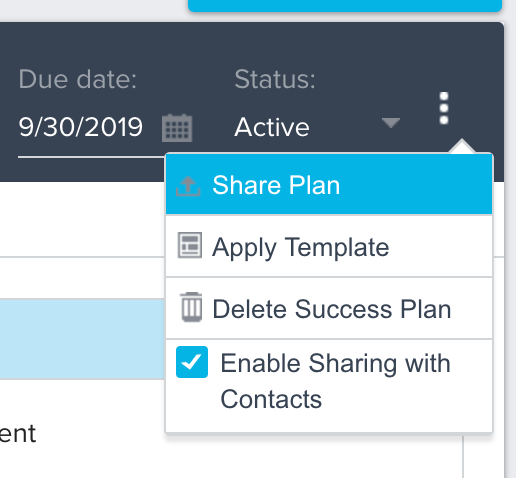Open the calendar date picker icon
Image resolution: width=516 pixels, height=478 pixels.
[177, 128]
